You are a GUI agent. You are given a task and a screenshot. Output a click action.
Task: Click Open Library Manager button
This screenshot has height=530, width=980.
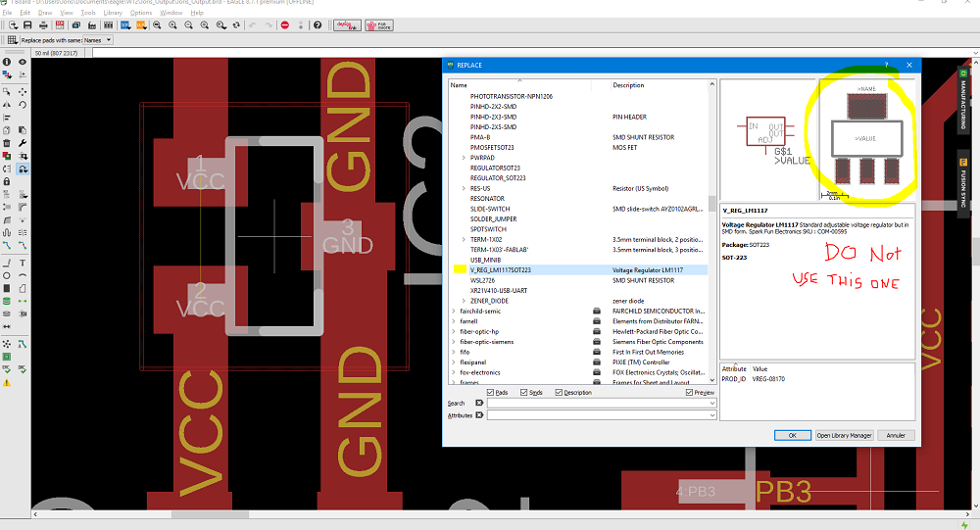click(x=844, y=435)
